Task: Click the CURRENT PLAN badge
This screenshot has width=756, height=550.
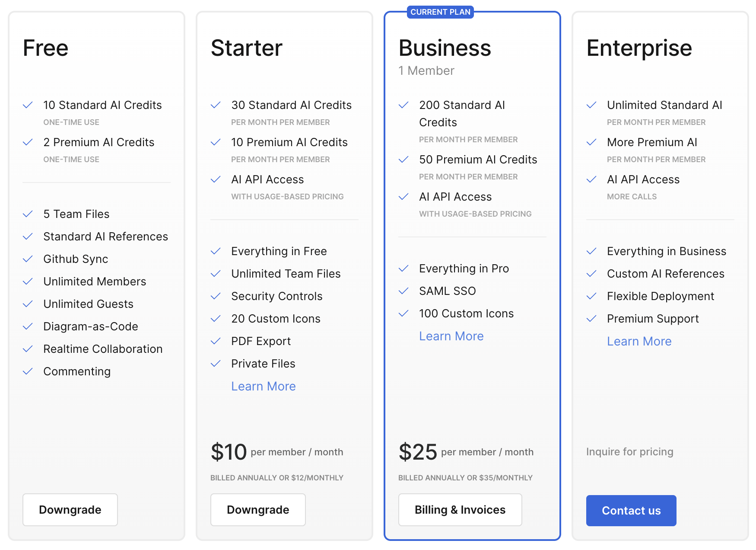Action: click(440, 12)
